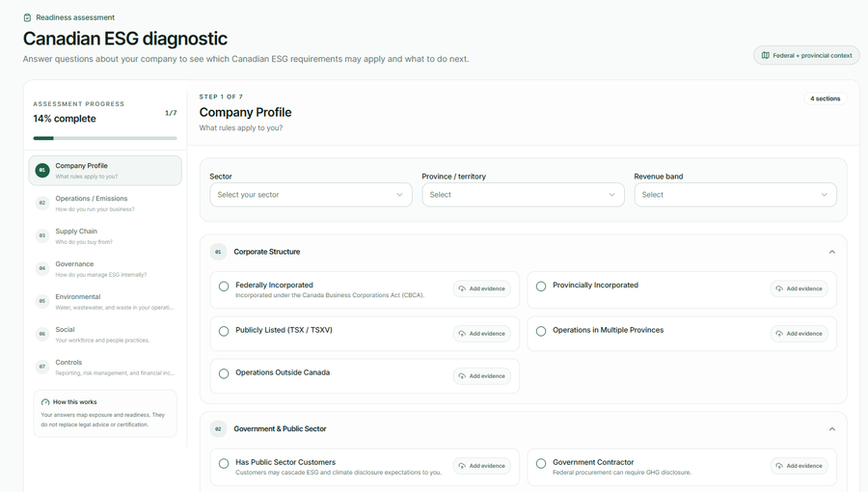Add evidence text button for Publicly Listed (TSX / TSXV)

(x=482, y=334)
